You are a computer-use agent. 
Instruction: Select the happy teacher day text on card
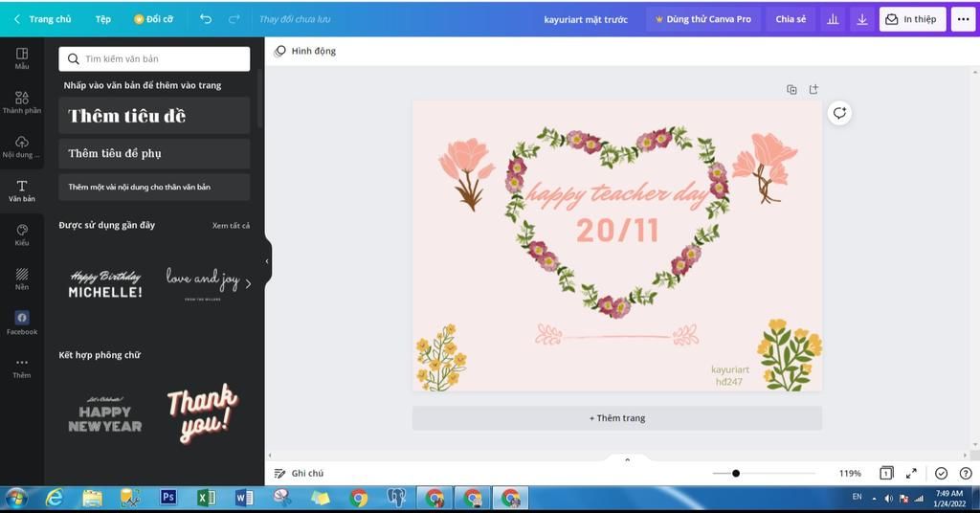[x=617, y=193]
